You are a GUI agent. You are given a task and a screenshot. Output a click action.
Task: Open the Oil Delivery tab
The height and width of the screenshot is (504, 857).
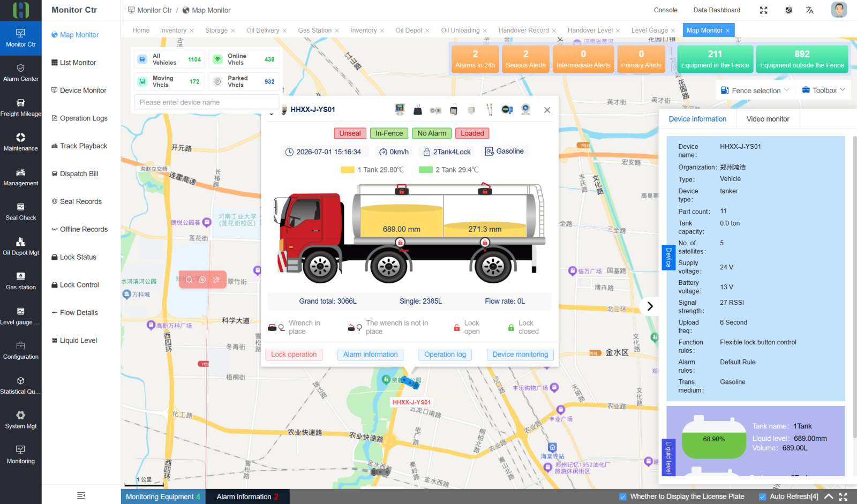coord(262,31)
